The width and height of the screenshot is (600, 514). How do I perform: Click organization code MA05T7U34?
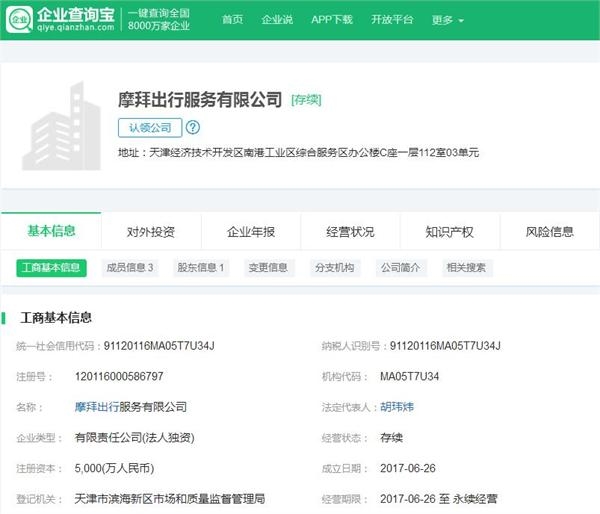409,376
